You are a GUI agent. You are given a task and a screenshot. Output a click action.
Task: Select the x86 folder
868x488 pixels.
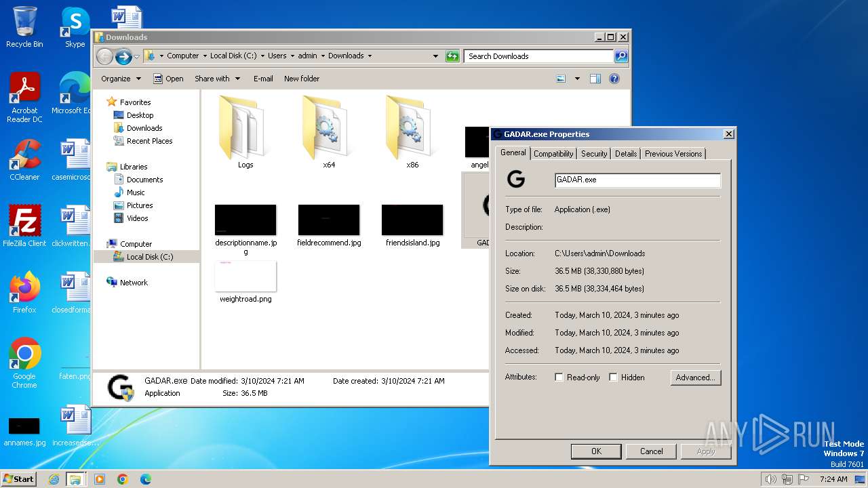tap(412, 132)
